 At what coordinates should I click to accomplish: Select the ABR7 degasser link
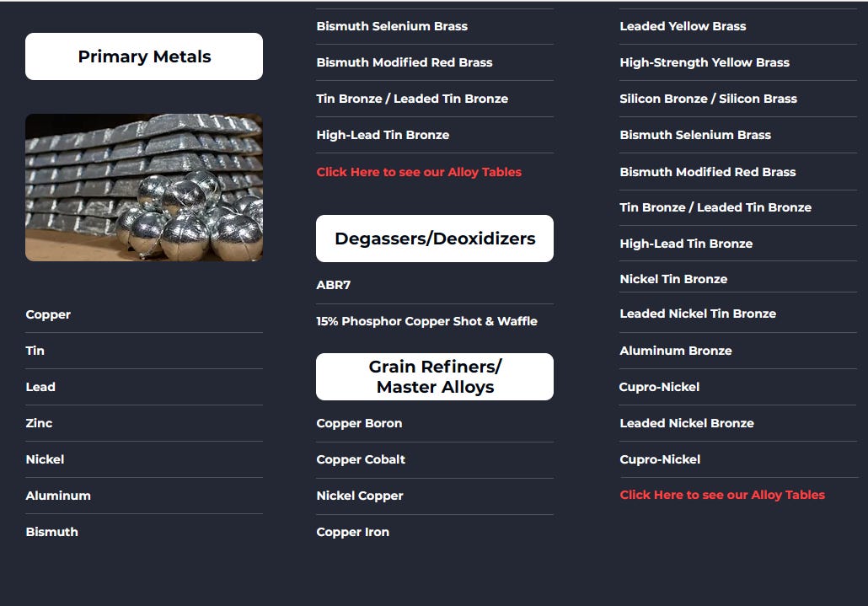[333, 285]
